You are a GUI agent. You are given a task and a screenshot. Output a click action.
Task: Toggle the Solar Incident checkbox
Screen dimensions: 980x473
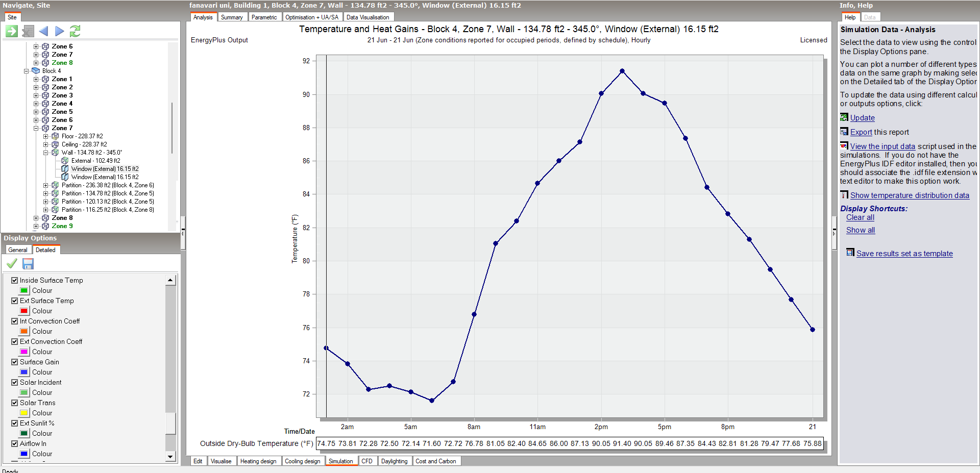tap(15, 382)
